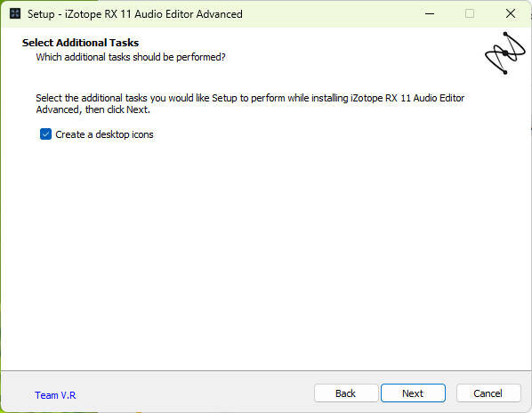
Task: Go to the next setup step
Action: click(x=413, y=393)
